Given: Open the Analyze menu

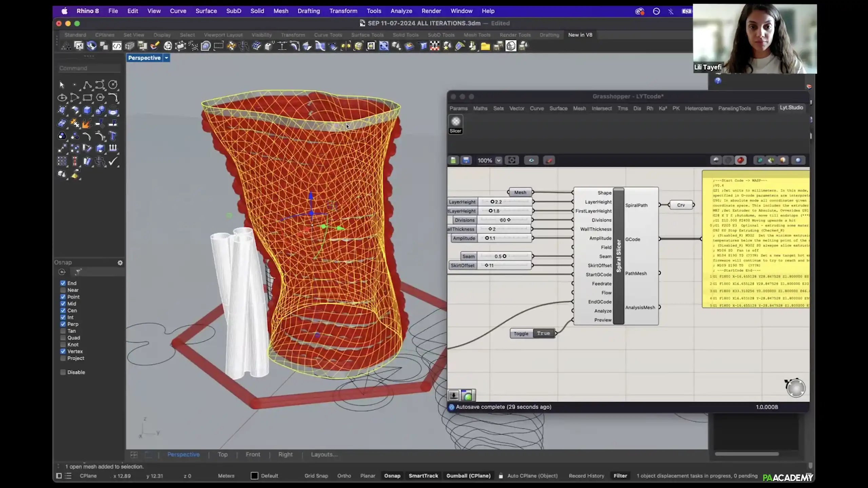Looking at the screenshot, I should pyautogui.click(x=401, y=11).
